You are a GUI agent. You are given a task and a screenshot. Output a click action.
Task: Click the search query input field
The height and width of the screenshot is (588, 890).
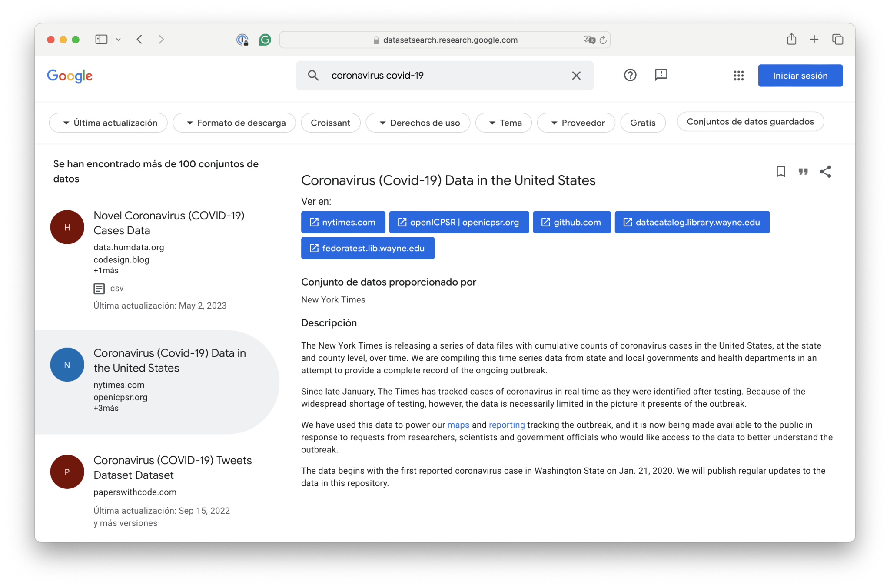point(445,76)
